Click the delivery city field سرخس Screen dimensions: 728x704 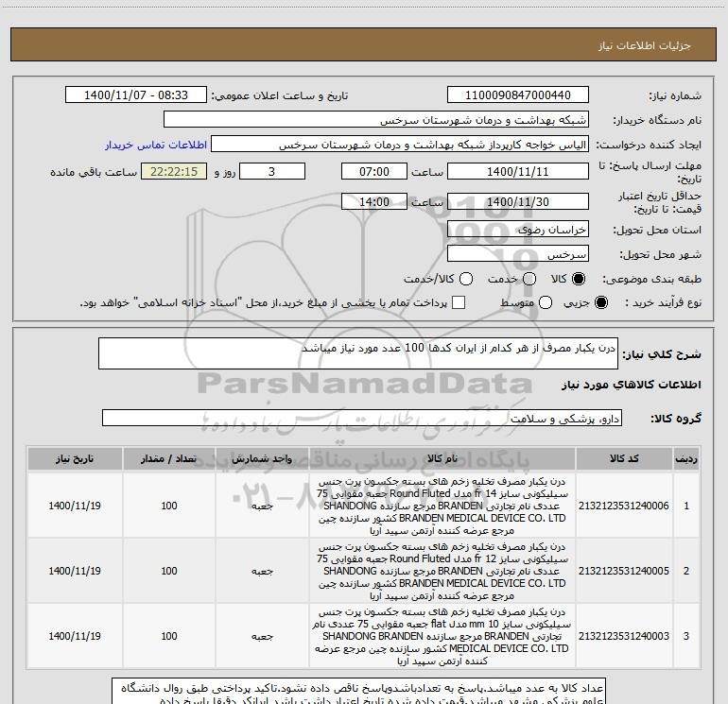[518, 254]
